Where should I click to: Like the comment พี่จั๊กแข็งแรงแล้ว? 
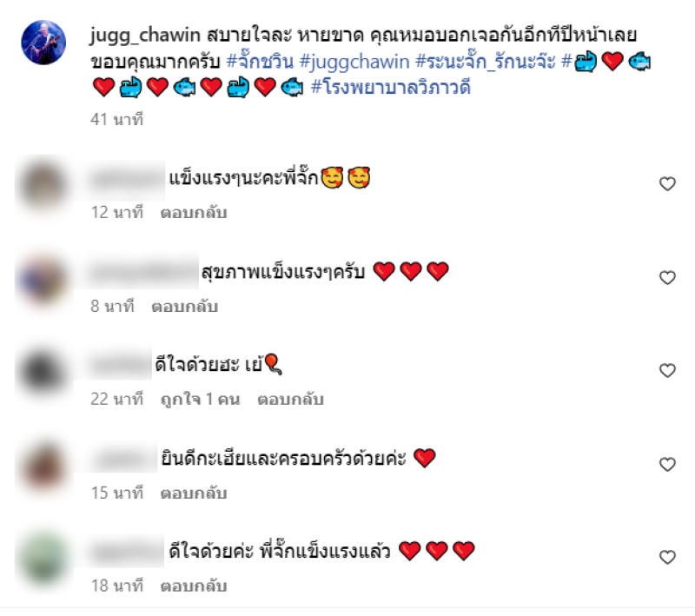(667, 557)
